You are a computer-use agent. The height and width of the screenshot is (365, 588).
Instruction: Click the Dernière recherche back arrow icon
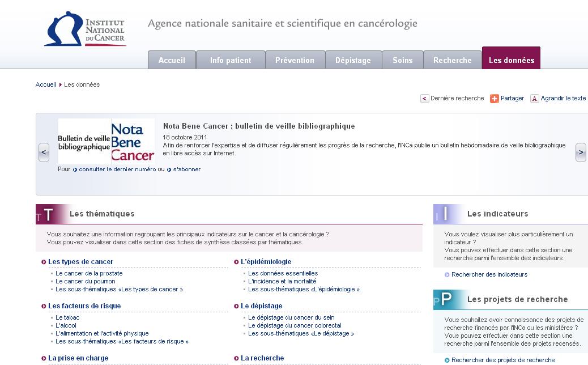pyautogui.click(x=424, y=99)
